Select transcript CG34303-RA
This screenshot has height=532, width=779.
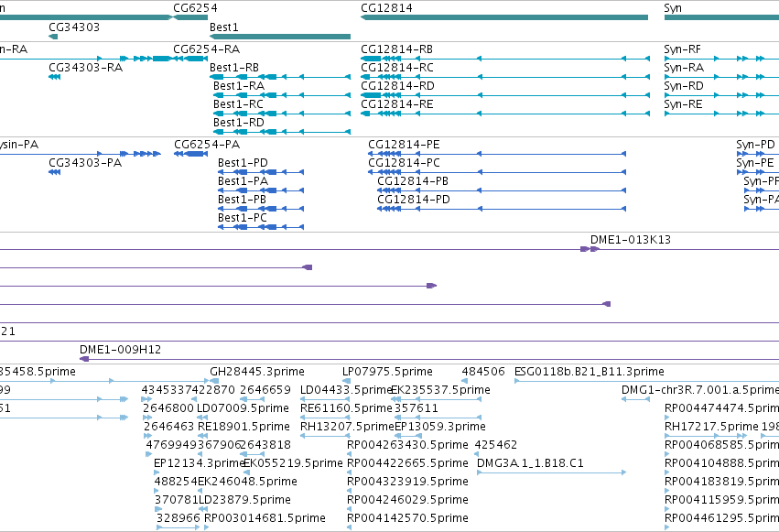pos(85,68)
